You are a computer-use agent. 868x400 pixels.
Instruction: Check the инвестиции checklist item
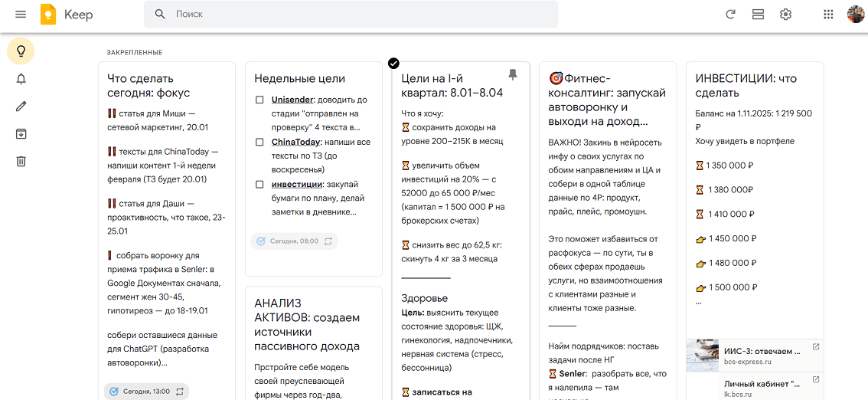tap(260, 184)
